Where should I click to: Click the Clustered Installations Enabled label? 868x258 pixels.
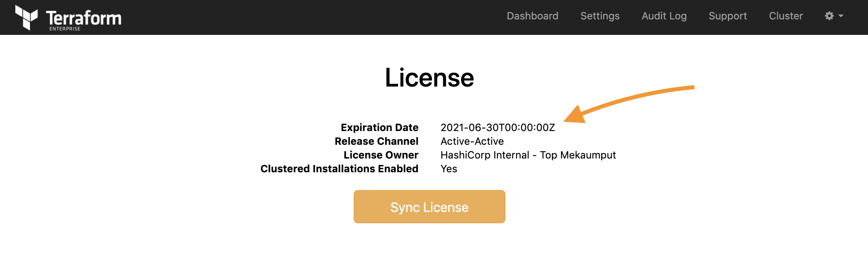(x=339, y=169)
